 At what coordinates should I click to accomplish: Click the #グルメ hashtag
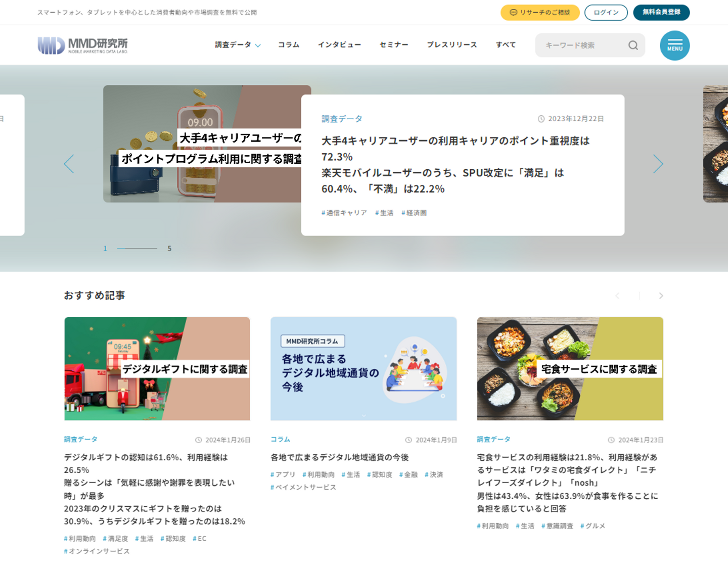593,526
